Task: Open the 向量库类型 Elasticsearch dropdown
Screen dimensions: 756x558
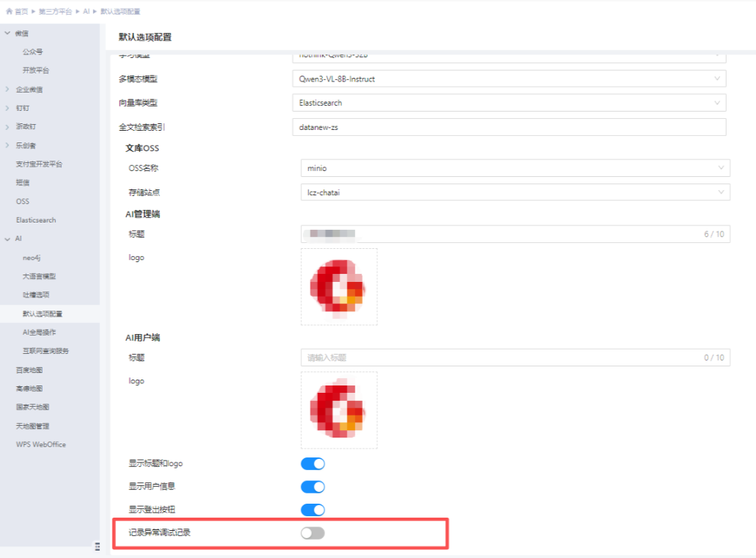Action: click(x=509, y=103)
